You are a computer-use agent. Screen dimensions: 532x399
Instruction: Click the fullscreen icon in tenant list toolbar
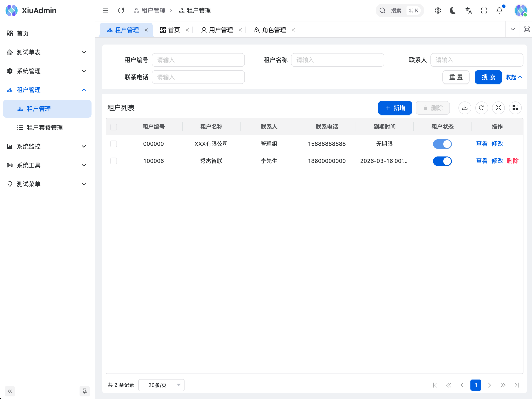(498, 108)
